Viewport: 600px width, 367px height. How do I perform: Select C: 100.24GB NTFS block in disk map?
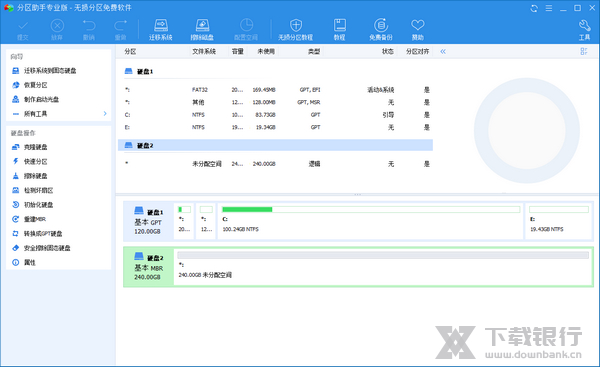pos(370,221)
